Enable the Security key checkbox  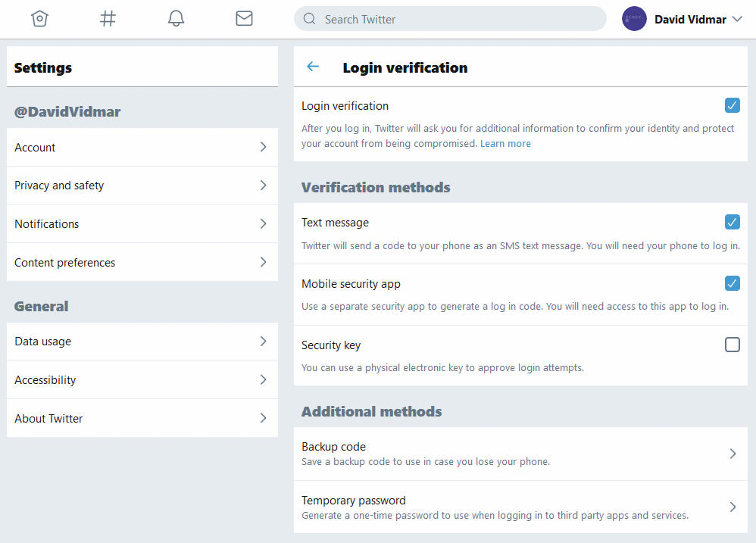pyautogui.click(x=732, y=345)
